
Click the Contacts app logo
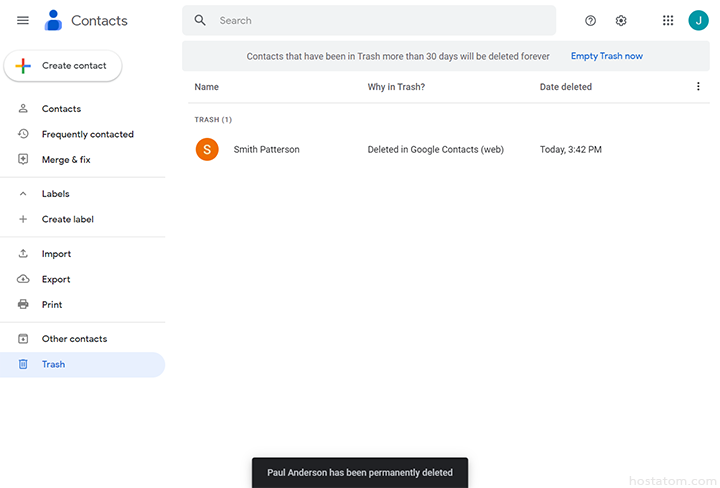click(x=54, y=20)
